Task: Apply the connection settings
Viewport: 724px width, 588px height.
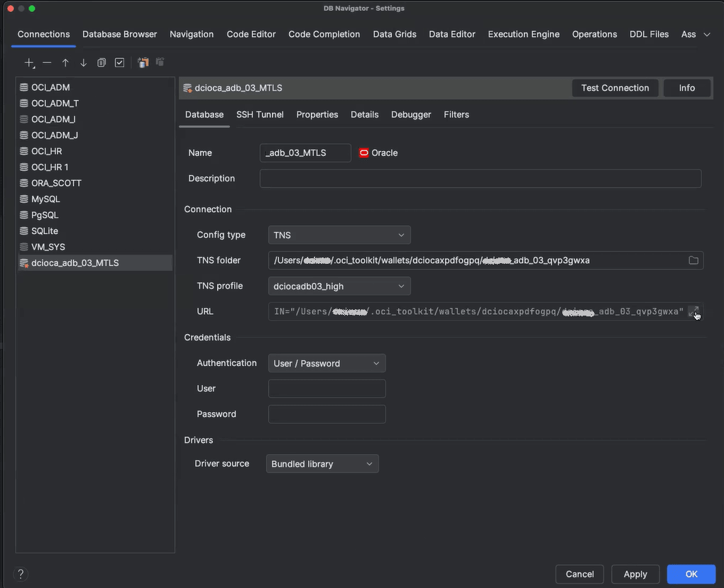Action: pyautogui.click(x=635, y=574)
